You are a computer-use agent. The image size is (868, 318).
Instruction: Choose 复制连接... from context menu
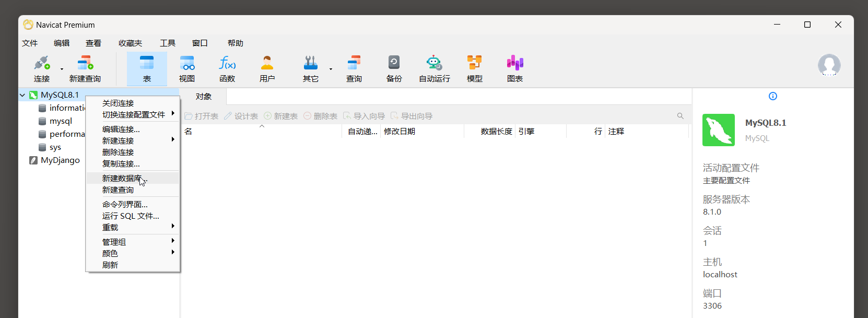[x=133, y=164]
